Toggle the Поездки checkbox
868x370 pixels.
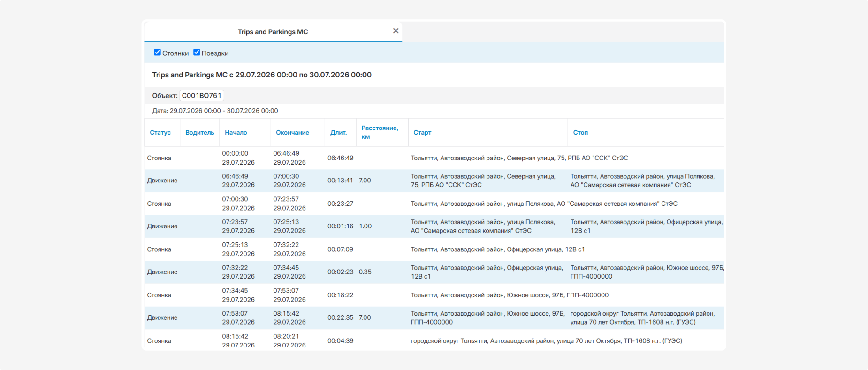click(x=197, y=53)
